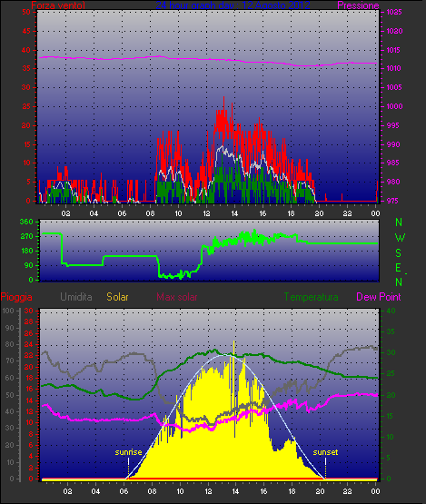Select the 'Solar' legend label
426x504 pixels.
click(x=117, y=297)
